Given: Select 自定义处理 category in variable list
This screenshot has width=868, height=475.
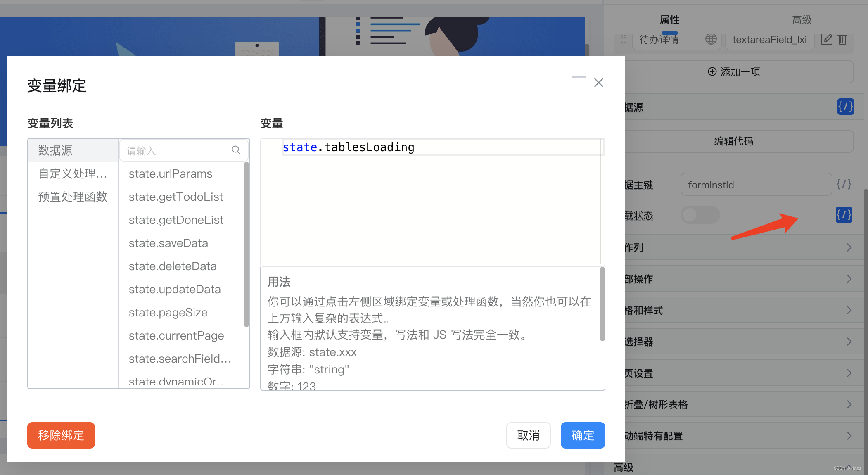Looking at the screenshot, I should tap(73, 173).
